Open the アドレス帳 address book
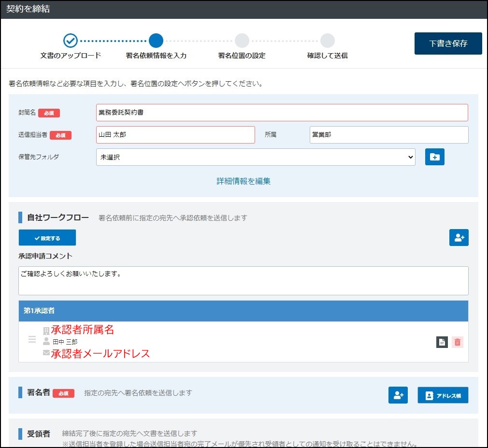Screen dimensions: 488x448 pyautogui.click(x=443, y=395)
